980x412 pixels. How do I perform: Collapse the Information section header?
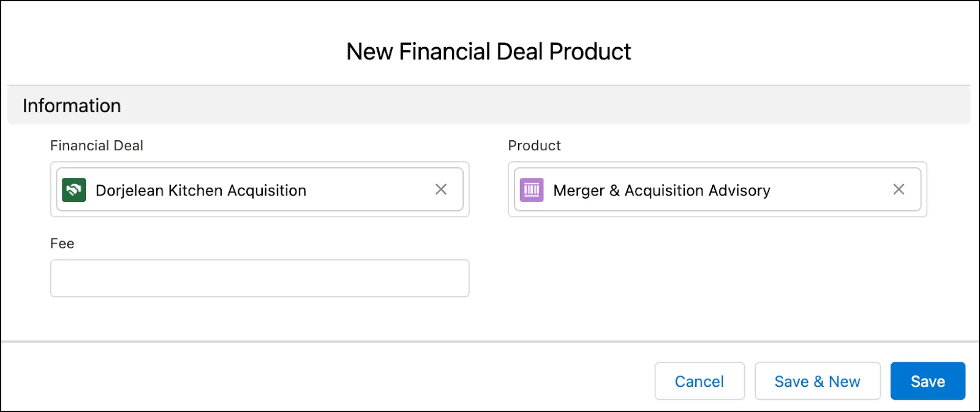(489, 105)
